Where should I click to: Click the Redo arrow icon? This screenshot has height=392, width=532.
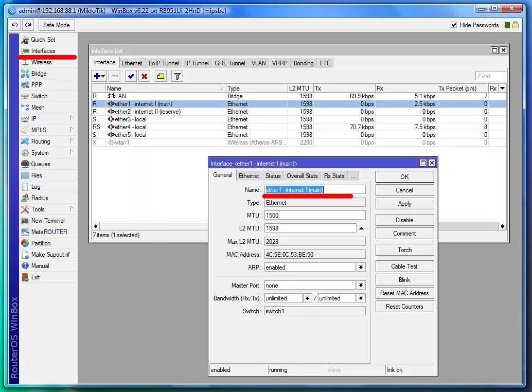28,25
